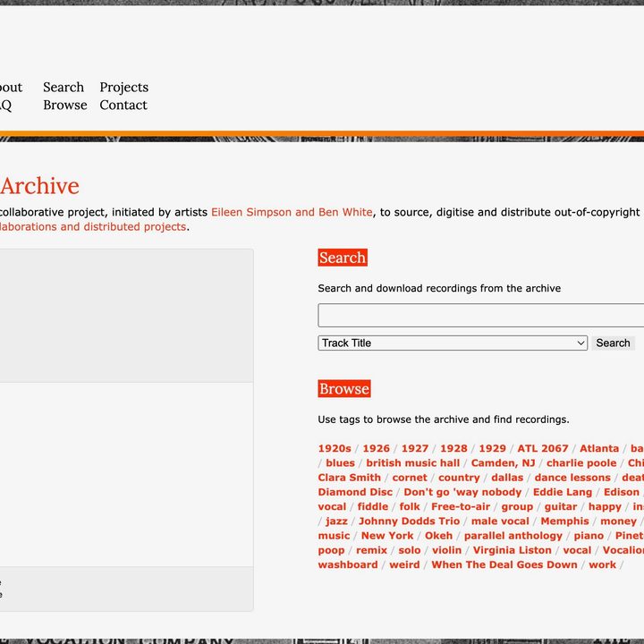Select the When The Deal Goes Down tag
Viewport: 644px width, 644px height.
(504, 565)
